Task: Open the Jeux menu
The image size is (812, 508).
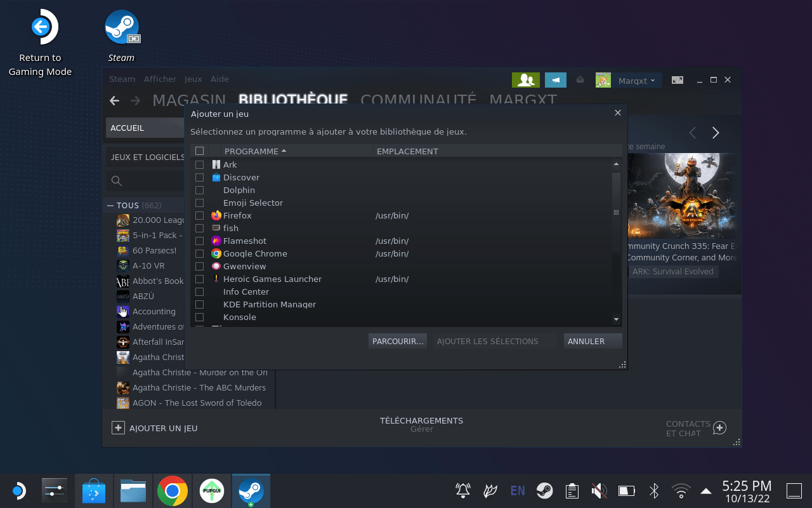Action: point(193,79)
